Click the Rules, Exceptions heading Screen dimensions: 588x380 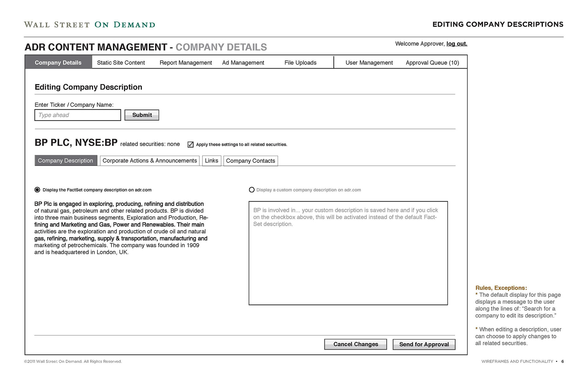point(501,288)
